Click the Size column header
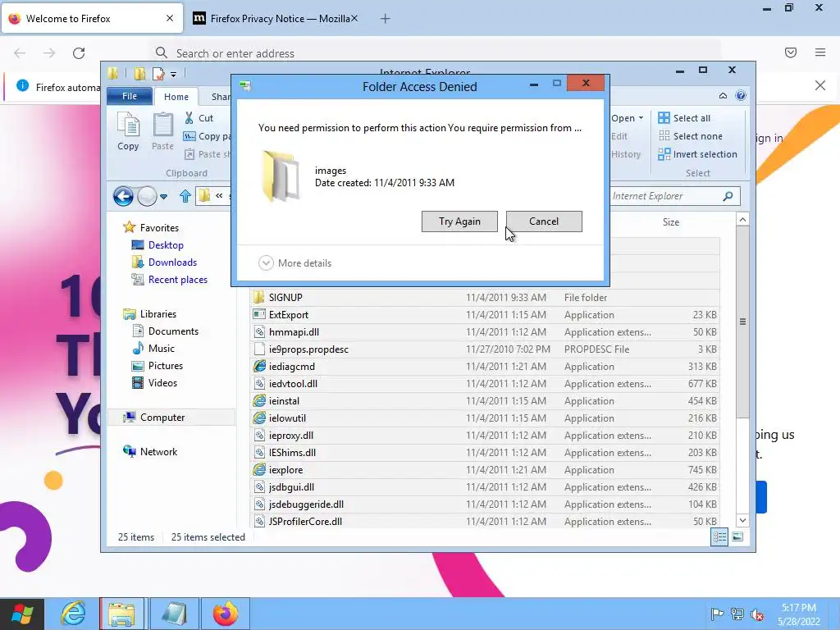 (x=671, y=221)
